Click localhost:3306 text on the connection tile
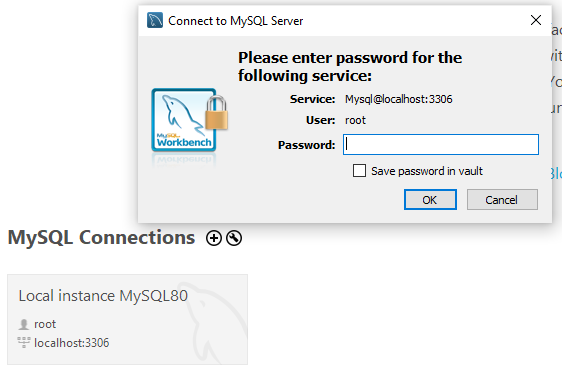 pos(71,343)
